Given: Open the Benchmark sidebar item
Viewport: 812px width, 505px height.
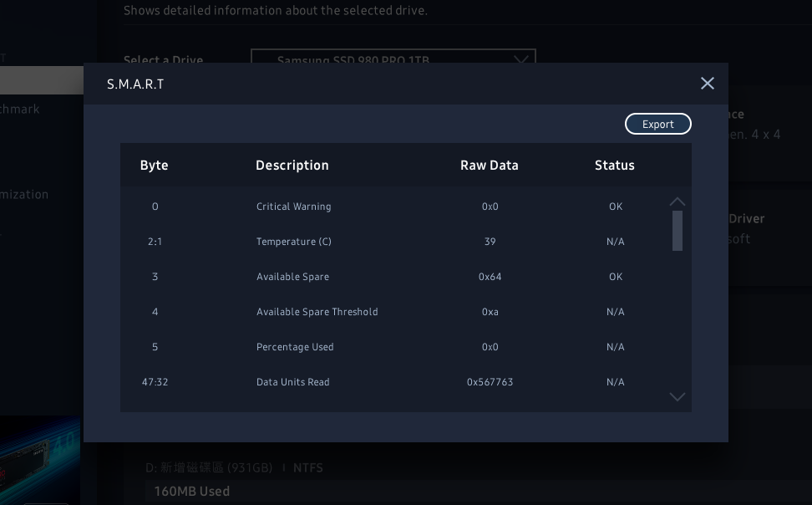Looking at the screenshot, I should pyautogui.click(x=20, y=109).
